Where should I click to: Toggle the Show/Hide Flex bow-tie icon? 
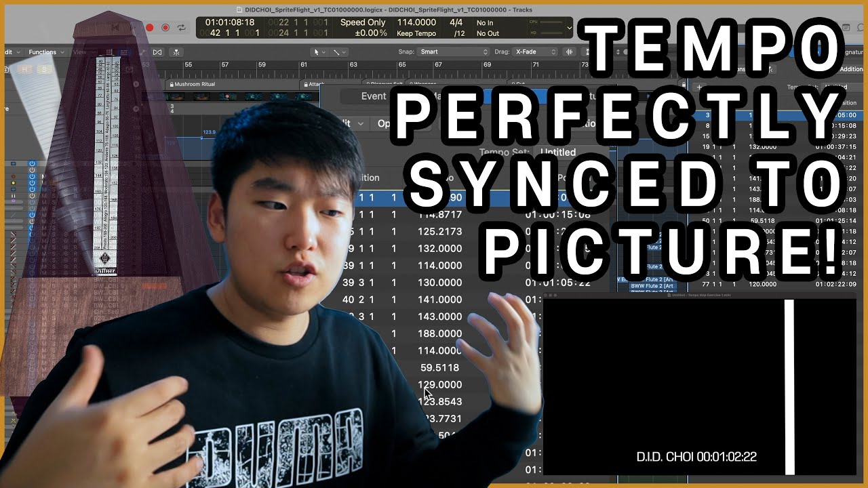tap(157, 52)
